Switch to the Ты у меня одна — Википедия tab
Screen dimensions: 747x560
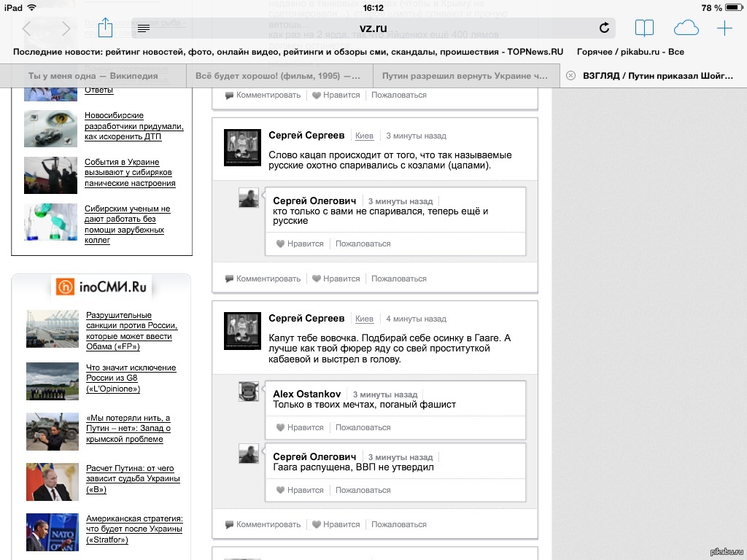click(x=93, y=76)
